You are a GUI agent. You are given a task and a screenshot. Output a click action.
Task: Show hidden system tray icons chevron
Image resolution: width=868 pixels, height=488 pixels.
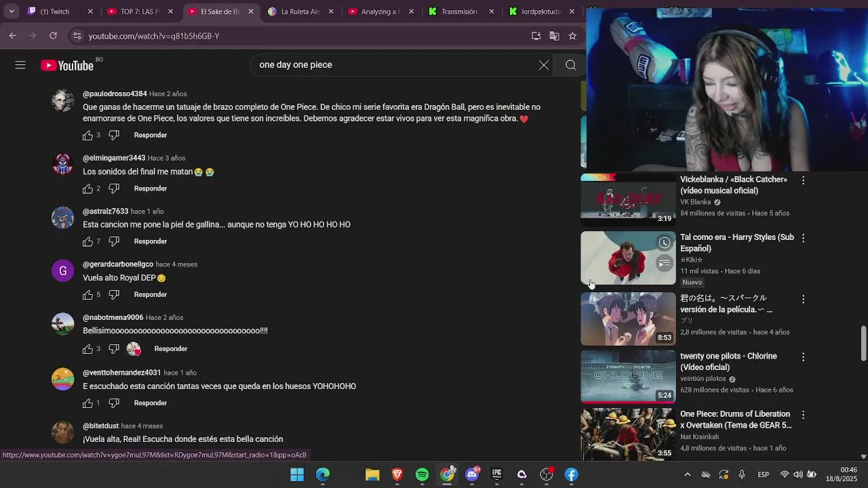click(687, 474)
